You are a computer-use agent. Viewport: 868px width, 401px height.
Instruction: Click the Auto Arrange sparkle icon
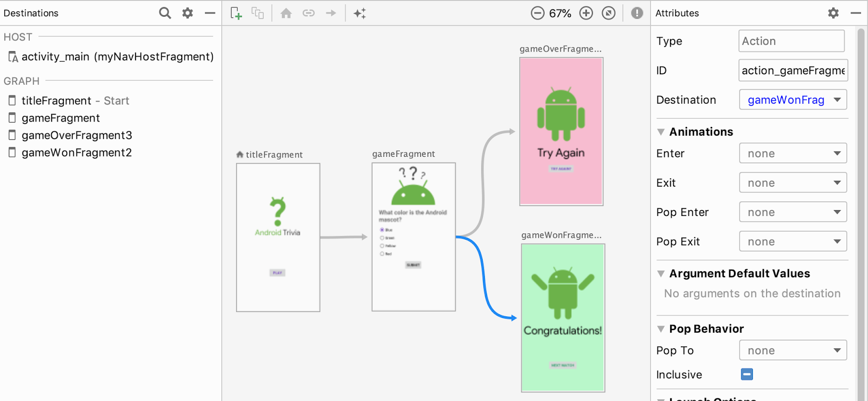tap(360, 13)
